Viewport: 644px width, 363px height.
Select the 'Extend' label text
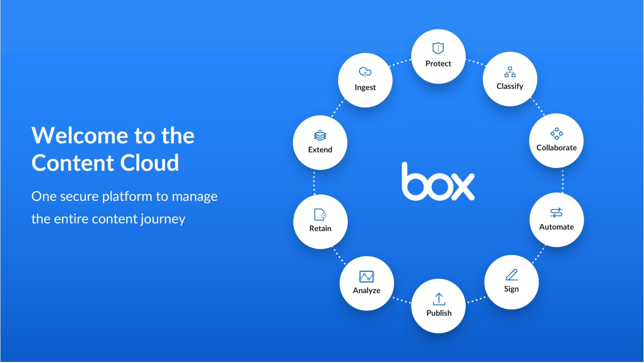click(320, 150)
